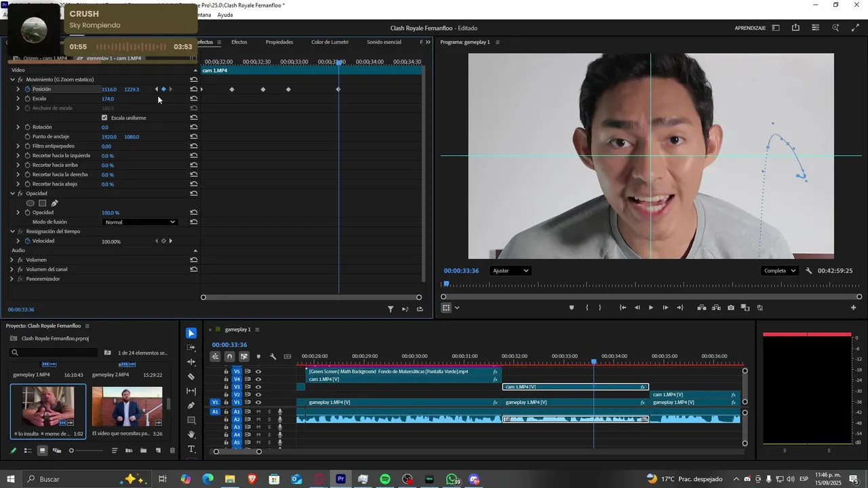Mute audio track A1
Image resolution: width=868 pixels, height=488 pixels.
pos(258,412)
